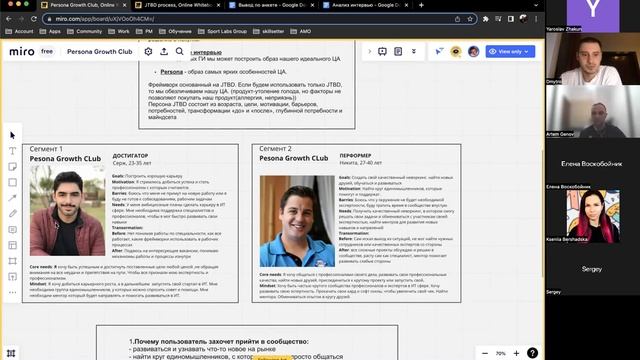Viewport: 640px width, 360px height.
Task: Select Сегмент 1 persona photo
Action: [x=67, y=211]
